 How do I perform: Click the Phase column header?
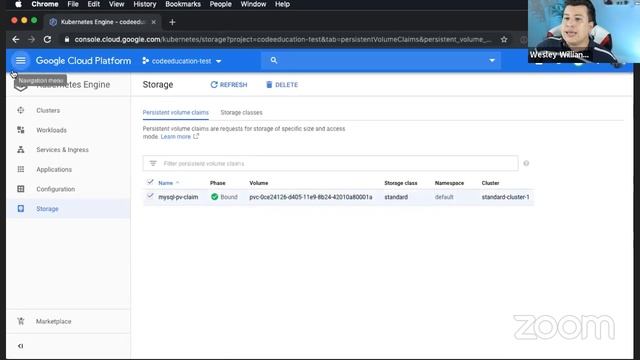point(218,183)
